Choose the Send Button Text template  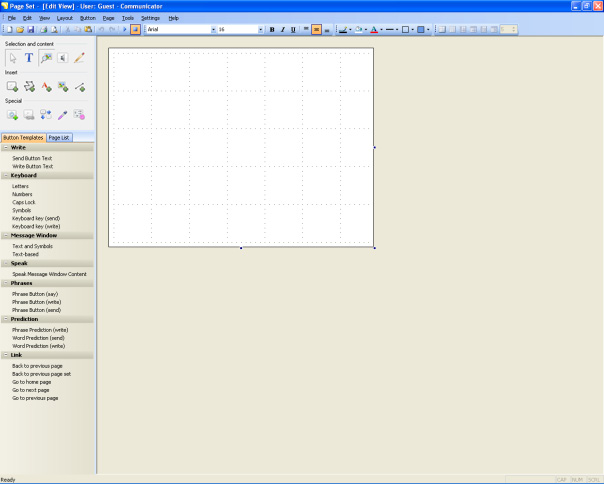[x=32, y=158]
